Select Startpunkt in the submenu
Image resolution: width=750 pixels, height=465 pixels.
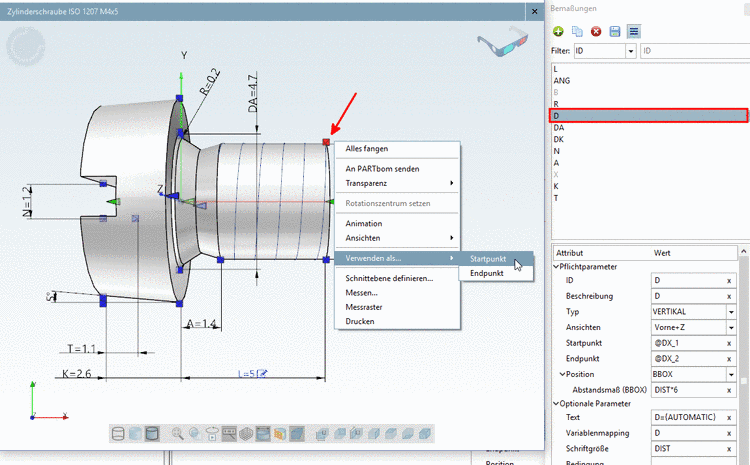click(496, 259)
